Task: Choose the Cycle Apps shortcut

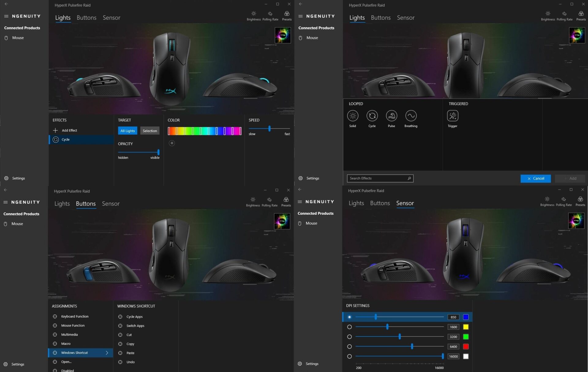Action: pyautogui.click(x=134, y=317)
